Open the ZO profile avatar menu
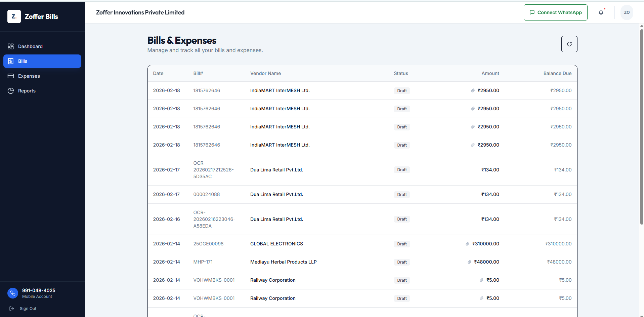The height and width of the screenshot is (317, 644). 626,12
